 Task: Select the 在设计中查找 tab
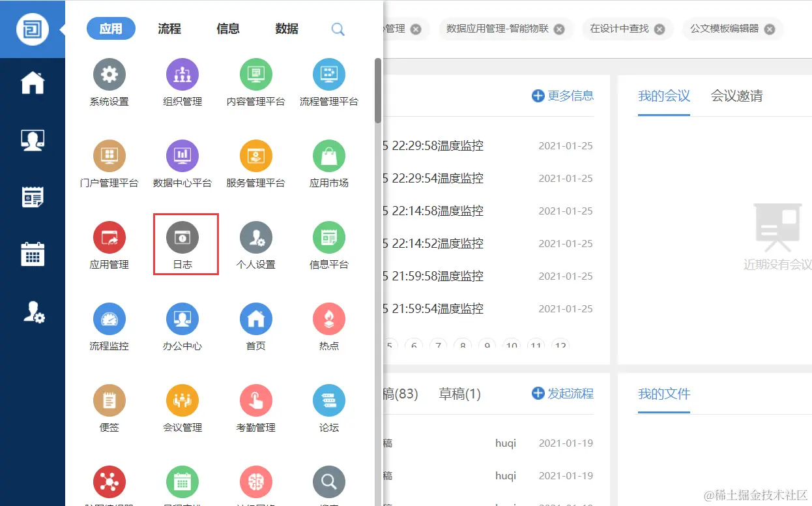620,29
